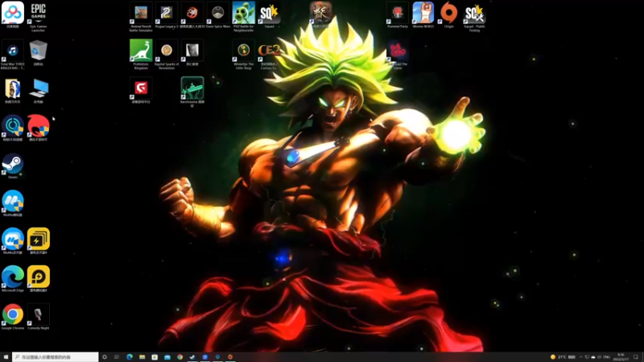Open the Baidu Netdisk desktop shortcut
644x362 pixels.
tap(13, 15)
